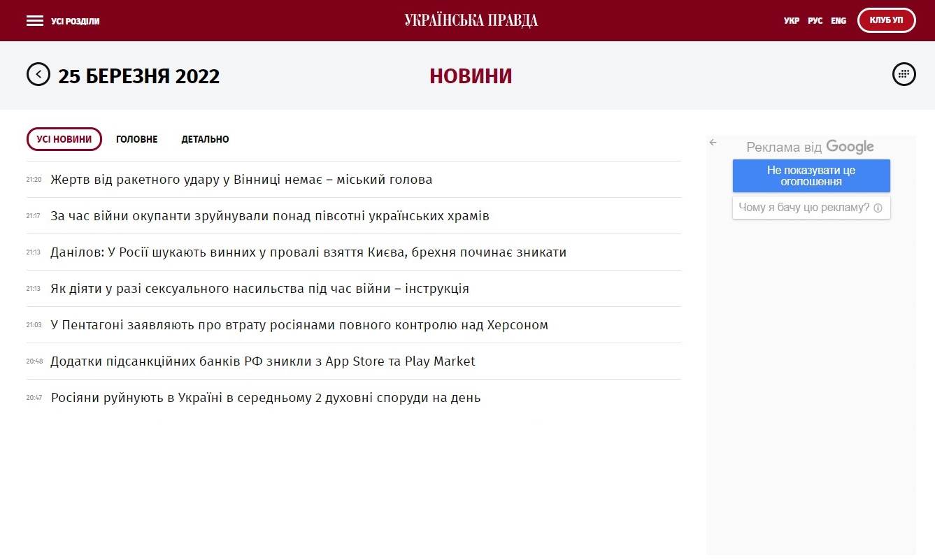Select the УСІ НОВИНИ tab

click(64, 139)
